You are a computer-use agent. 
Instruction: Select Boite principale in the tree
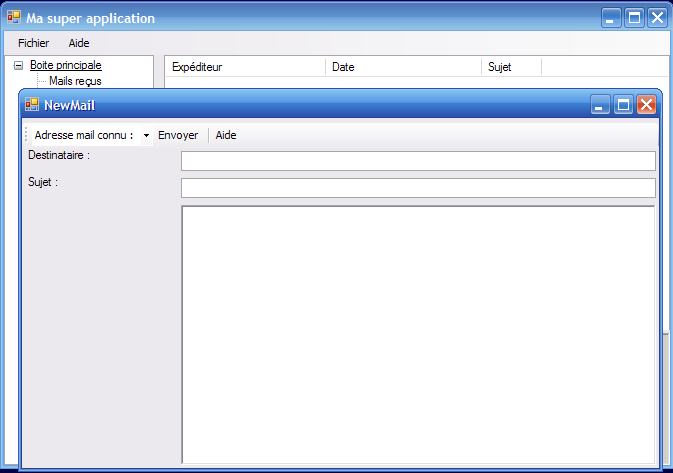[x=65, y=65]
